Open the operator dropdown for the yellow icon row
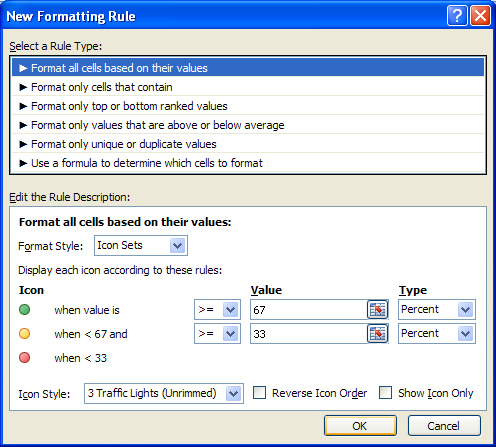This screenshot has width=496, height=447. click(217, 334)
